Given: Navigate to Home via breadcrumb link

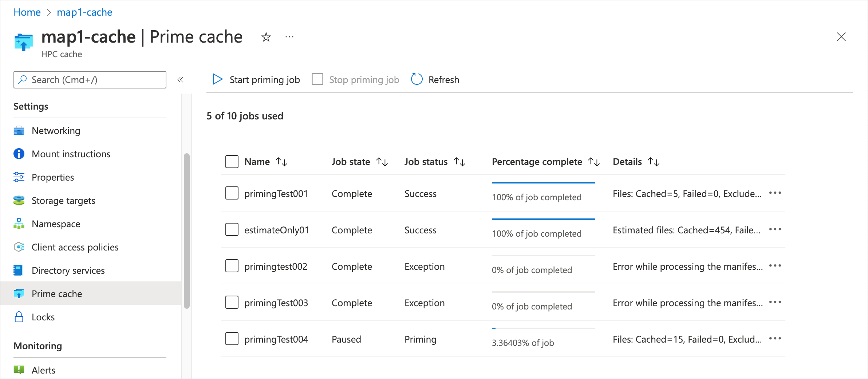Looking at the screenshot, I should click(x=27, y=12).
